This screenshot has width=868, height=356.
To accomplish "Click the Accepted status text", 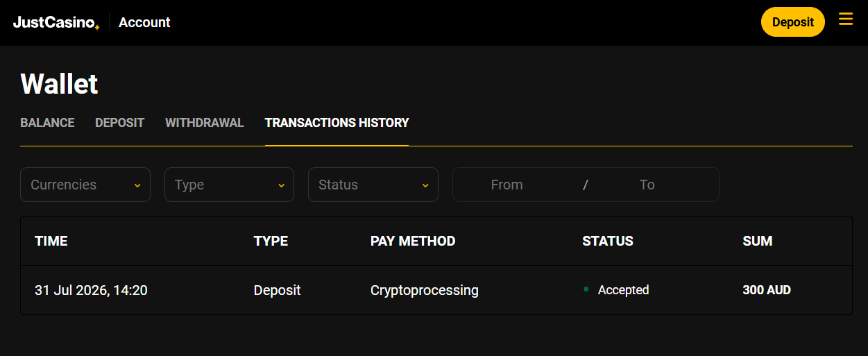I will point(623,290).
